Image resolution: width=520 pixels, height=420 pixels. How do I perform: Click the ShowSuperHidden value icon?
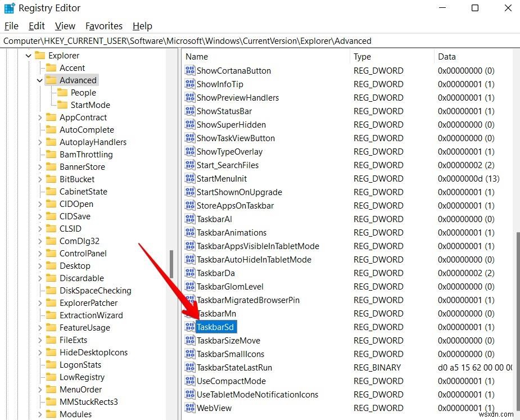point(189,124)
